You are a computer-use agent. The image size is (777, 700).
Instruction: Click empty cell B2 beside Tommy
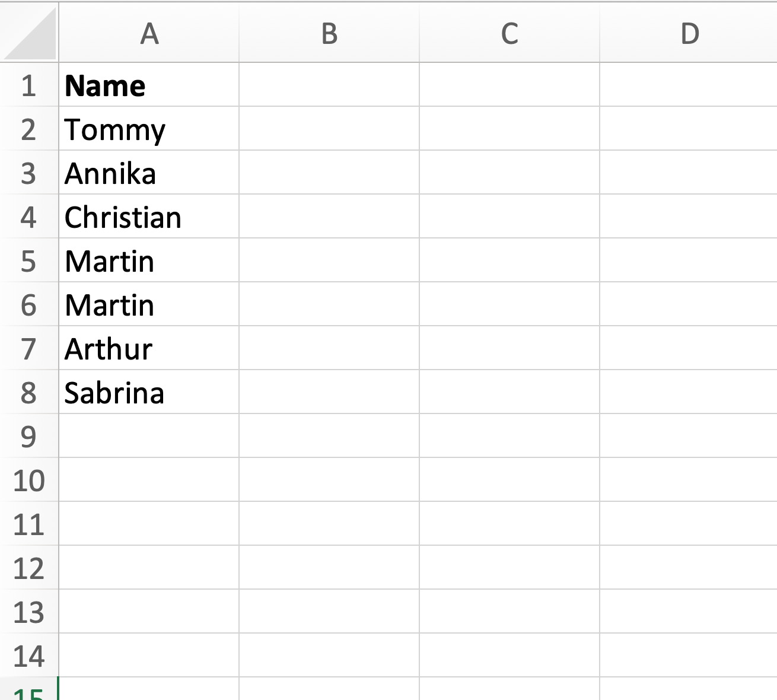coord(329,129)
